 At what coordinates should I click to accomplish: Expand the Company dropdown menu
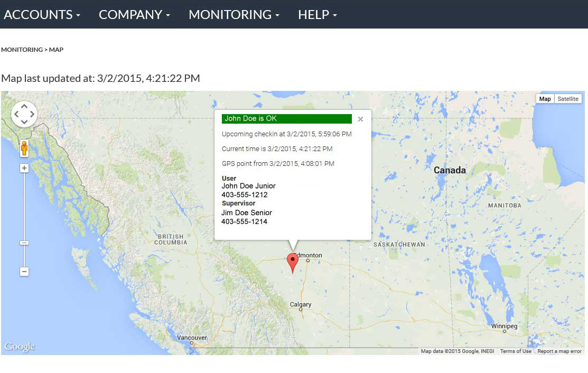(x=134, y=14)
